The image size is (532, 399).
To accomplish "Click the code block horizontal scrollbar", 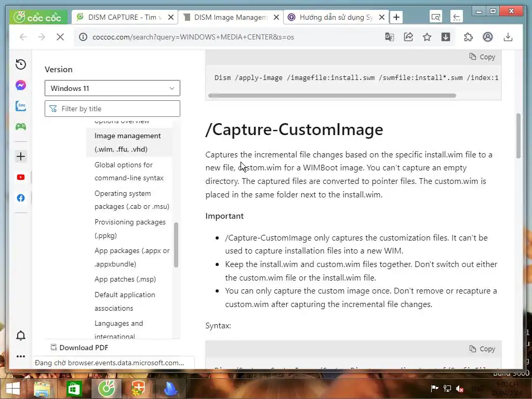I will pyautogui.click(x=332, y=96).
